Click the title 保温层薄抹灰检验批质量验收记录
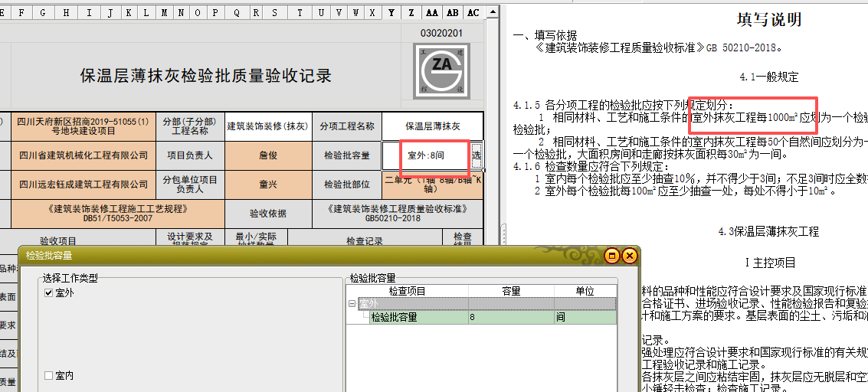The height and width of the screenshot is (392, 868). [x=206, y=76]
